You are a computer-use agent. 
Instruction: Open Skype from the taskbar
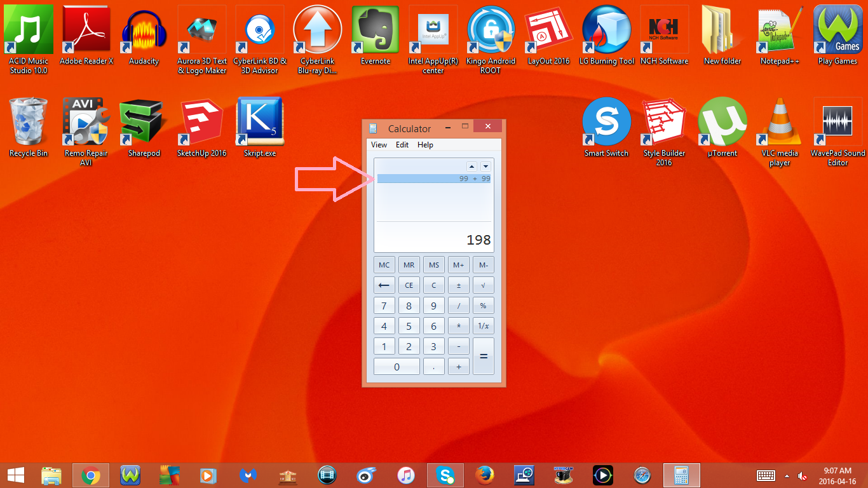445,475
